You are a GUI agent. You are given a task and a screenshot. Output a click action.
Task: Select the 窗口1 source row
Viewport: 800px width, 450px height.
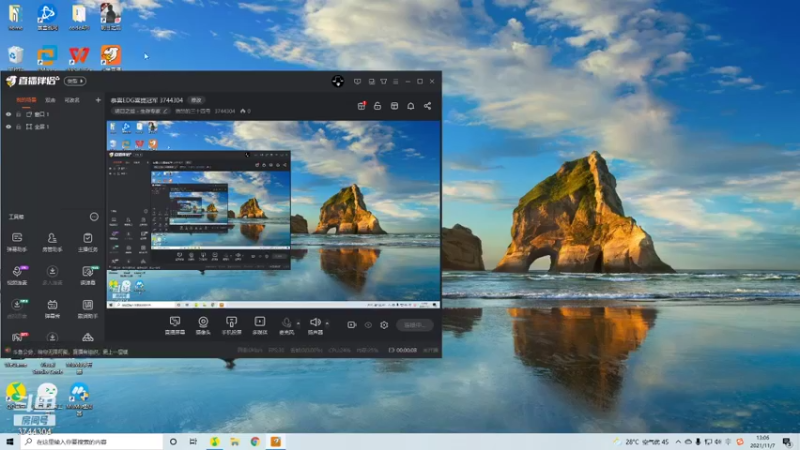tap(53, 114)
